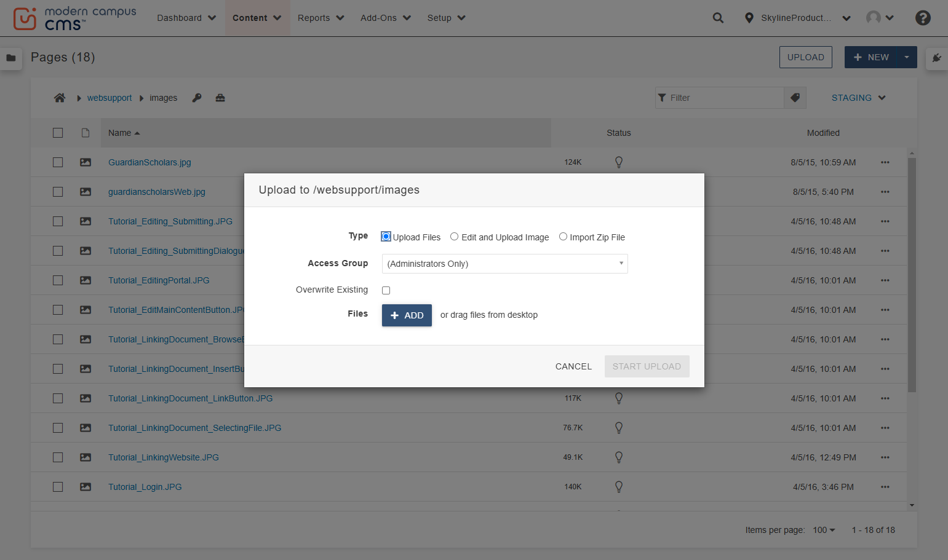This screenshot has height=560, width=948.
Task: Open the Setup menu
Action: 447,18
